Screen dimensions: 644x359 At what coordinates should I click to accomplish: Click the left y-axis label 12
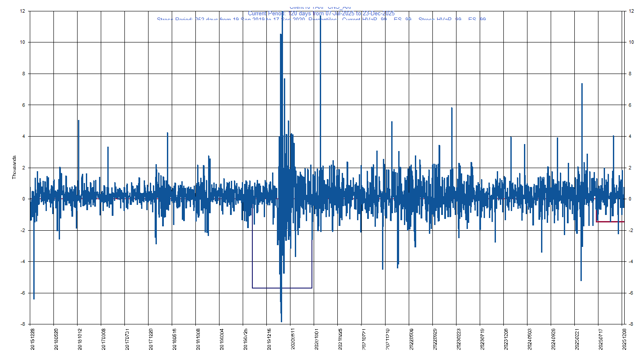point(22,11)
